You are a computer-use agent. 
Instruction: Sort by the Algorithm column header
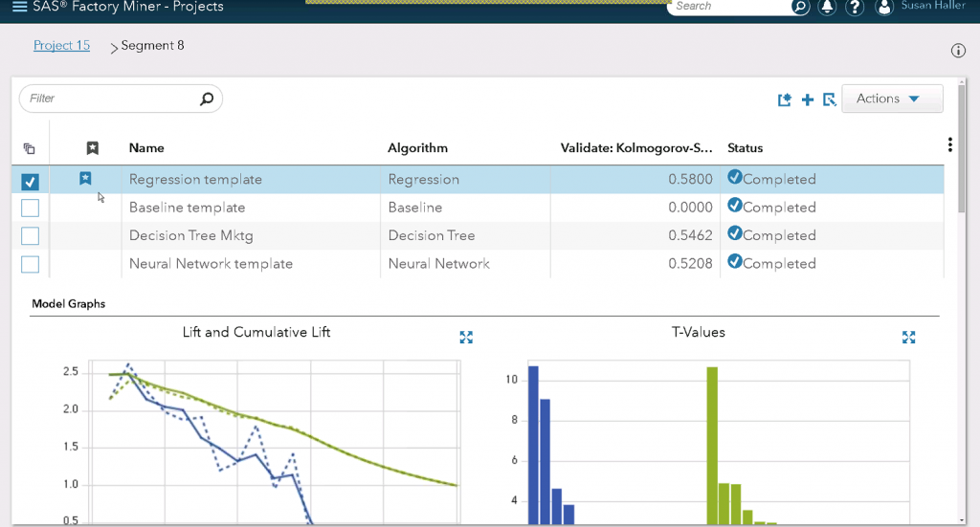pos(417,148)
